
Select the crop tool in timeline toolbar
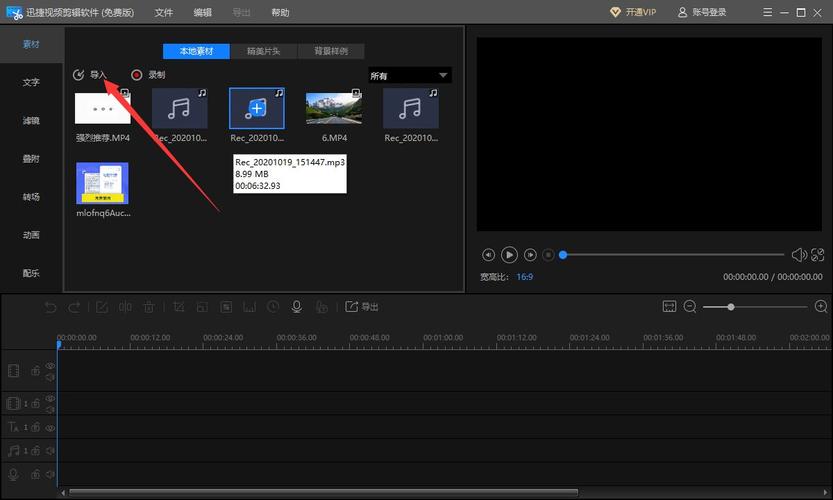pyautogui.click(x=179, y=307)
